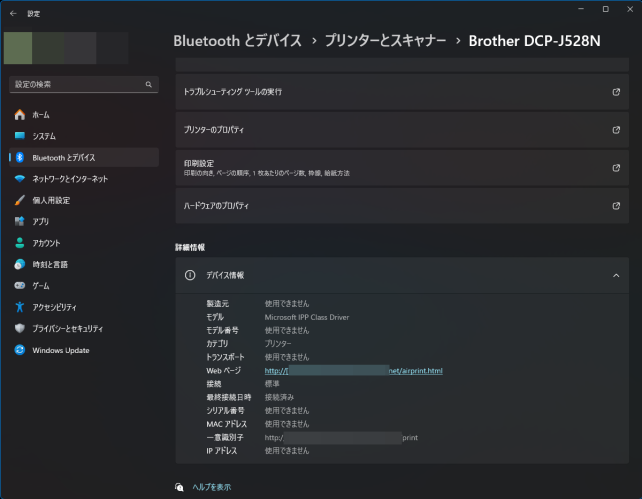Viewport: 642px width, 499px height.
Task: Go back using the back arrow
Action: [x=13, y=14]
